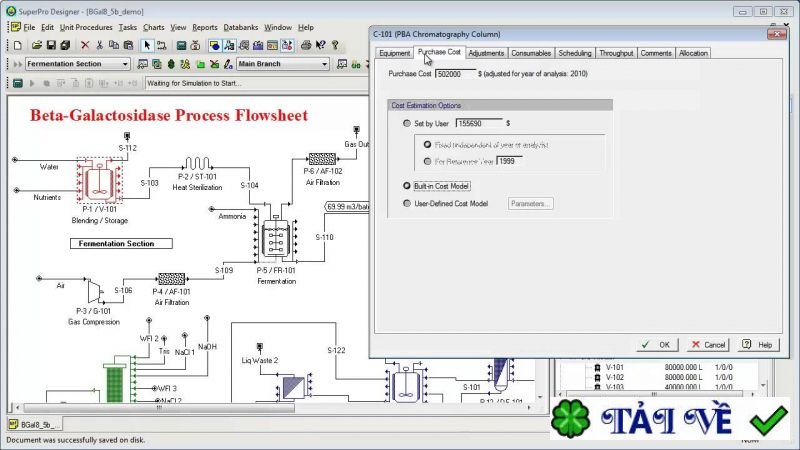Screen dimensions: 800x450
Task: Select the arrow pointer mode tool
Action: click(x=147, y=45)
